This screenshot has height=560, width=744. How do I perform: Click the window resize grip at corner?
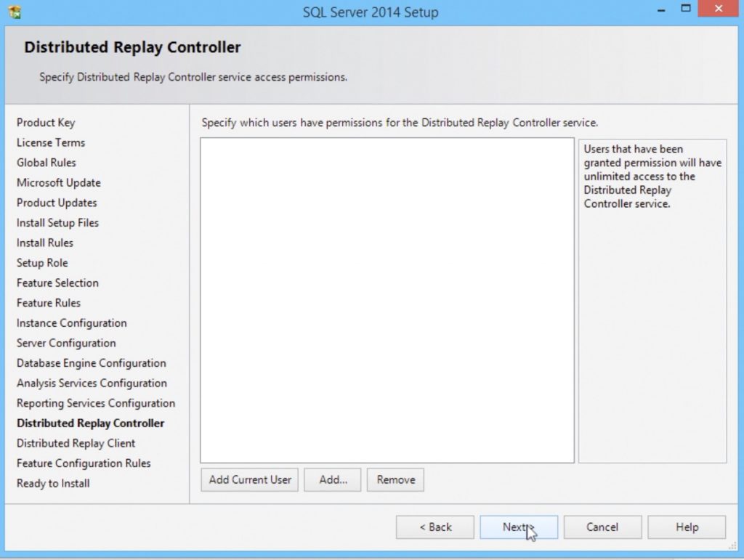coord(732,545)
